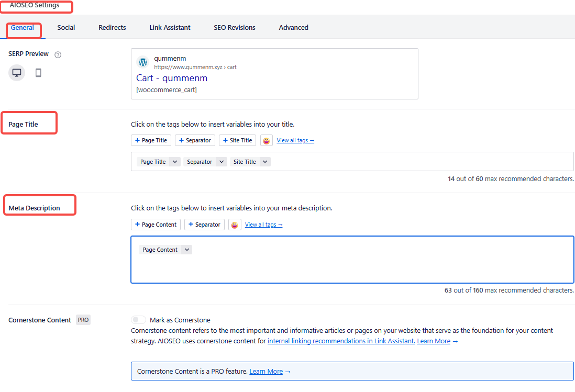Insert the Page Title tag
This screenshot has height=392, width=575.
coord(151,140)
